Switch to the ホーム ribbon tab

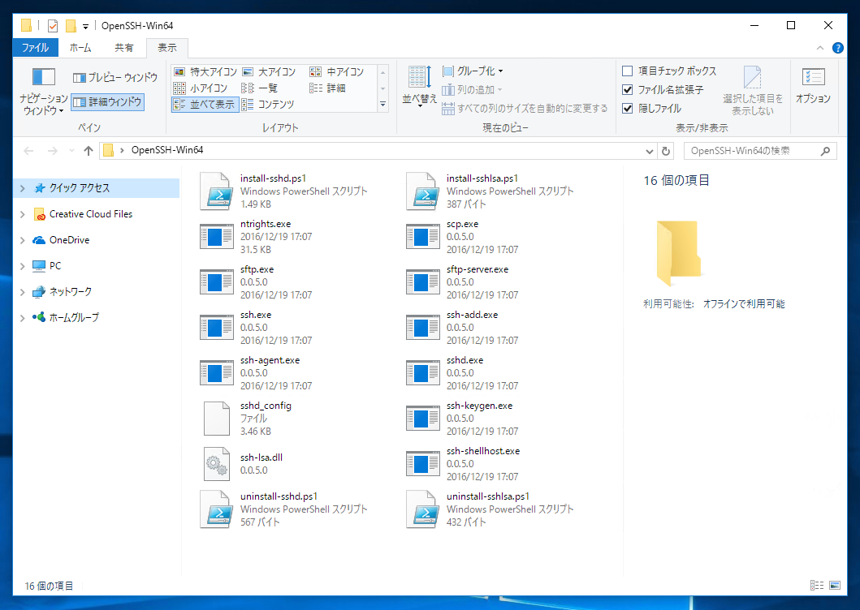(80, 48)
